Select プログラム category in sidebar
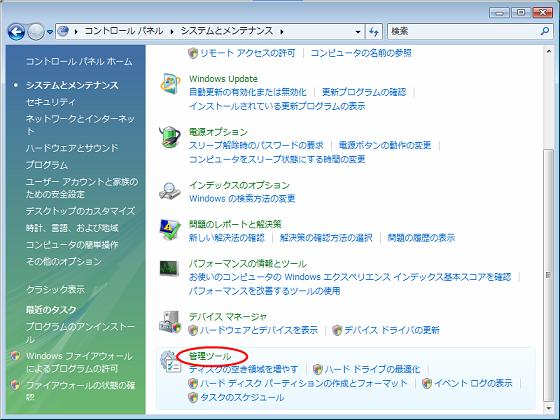Viewport: 560px width, 420px height. pos(46,165)
